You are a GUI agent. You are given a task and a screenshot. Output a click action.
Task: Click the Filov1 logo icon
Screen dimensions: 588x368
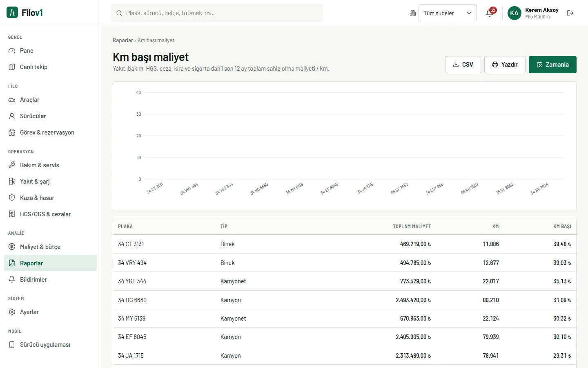(12, 13)
